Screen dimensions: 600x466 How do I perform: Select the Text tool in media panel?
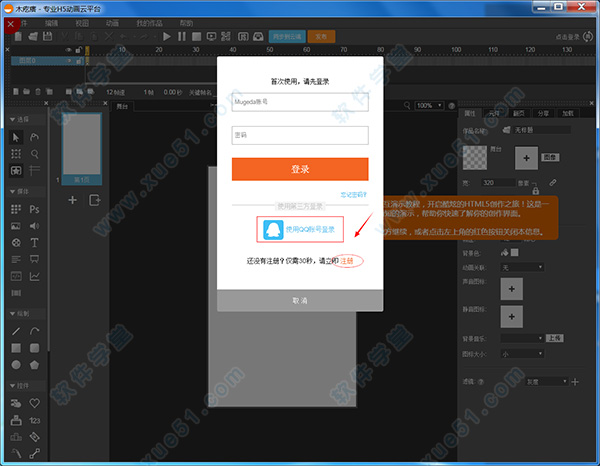pos(35,242)
